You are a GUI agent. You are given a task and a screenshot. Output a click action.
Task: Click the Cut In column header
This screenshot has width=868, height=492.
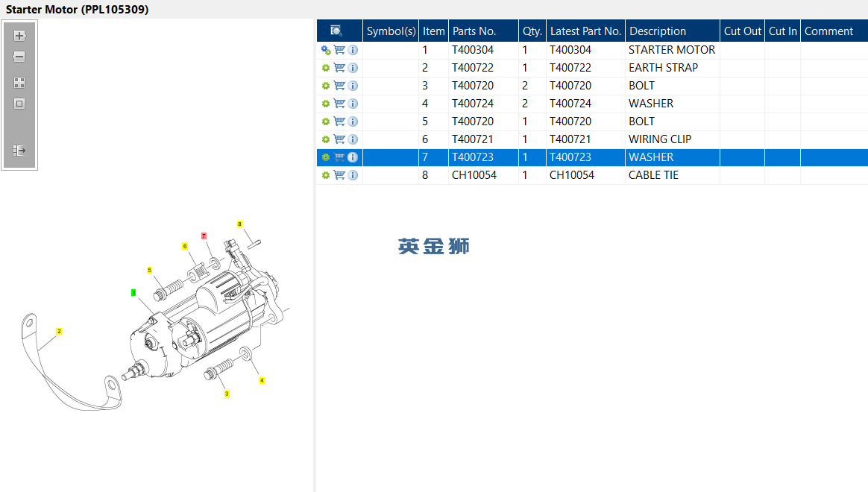[x=783, y=31]
